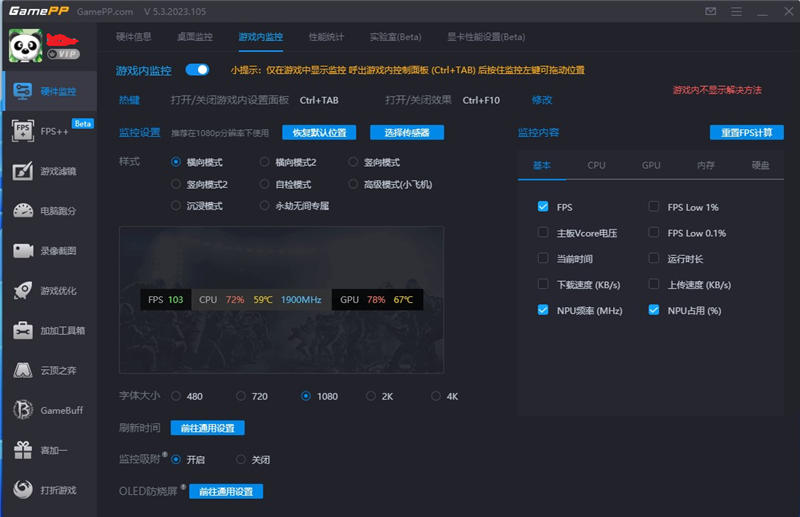
Task: Toggle the in-game monitoring (游戏内监控) switch
Action: coord(197,70)
